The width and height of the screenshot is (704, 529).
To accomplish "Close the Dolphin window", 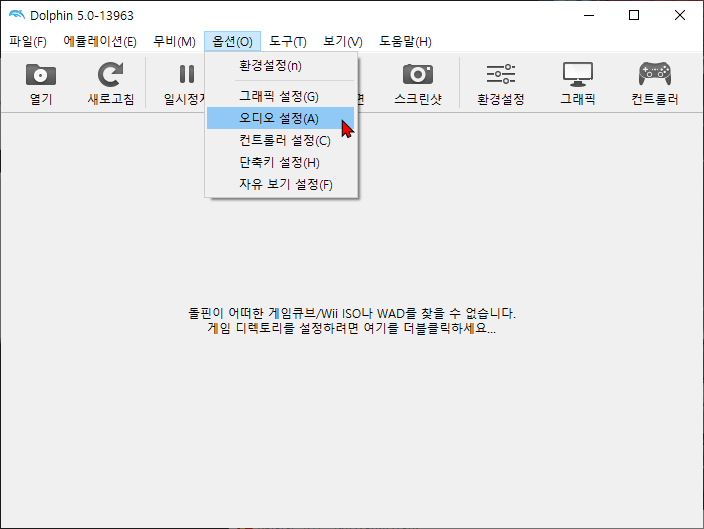I will 680,15.
